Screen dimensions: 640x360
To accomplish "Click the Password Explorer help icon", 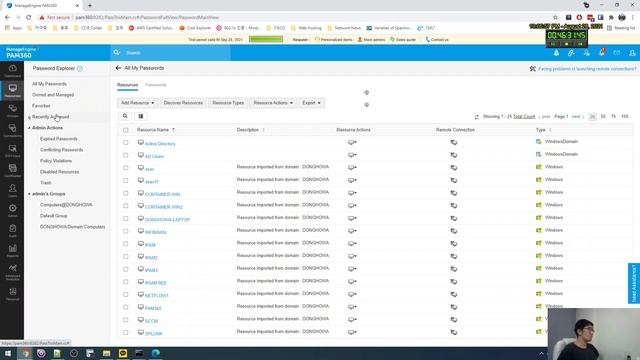I will click(x=80, y=69).
